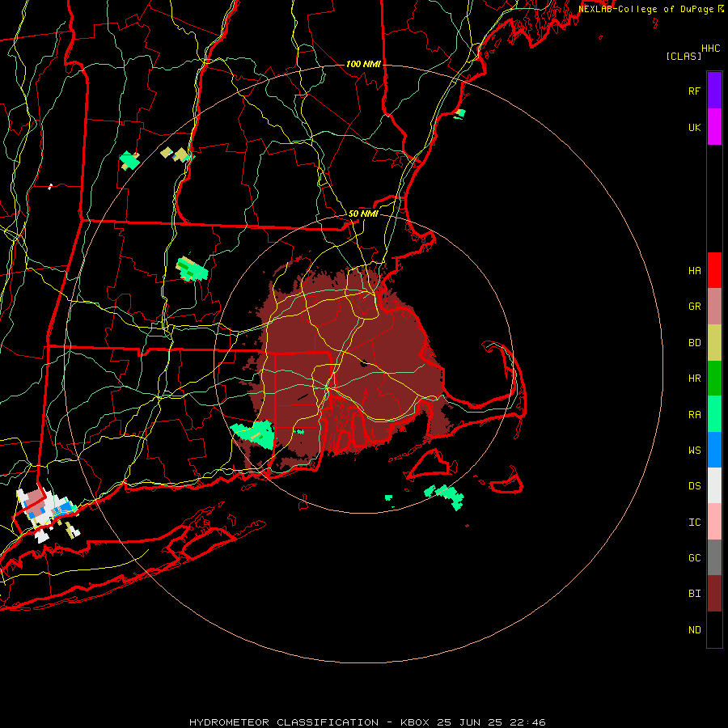Image resolution: width=728 pixels, height=728 pixels.
Task: Click the IC legend label
Action: [694, 523]
